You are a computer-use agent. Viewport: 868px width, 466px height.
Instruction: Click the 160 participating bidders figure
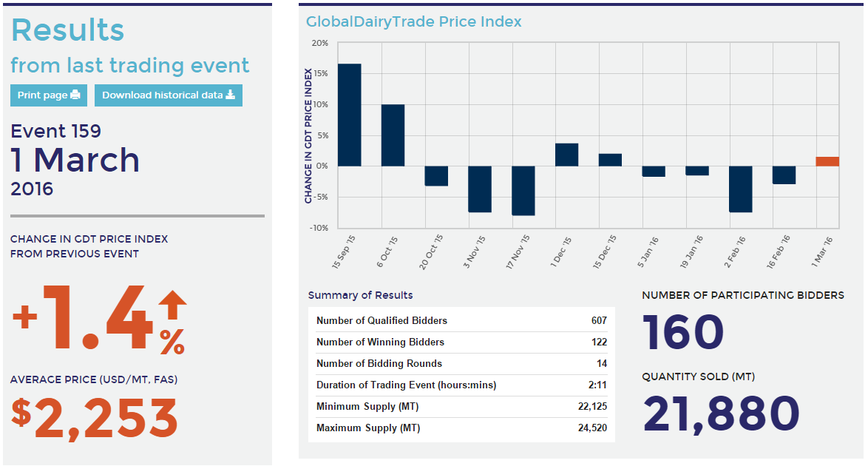point(683,333)
